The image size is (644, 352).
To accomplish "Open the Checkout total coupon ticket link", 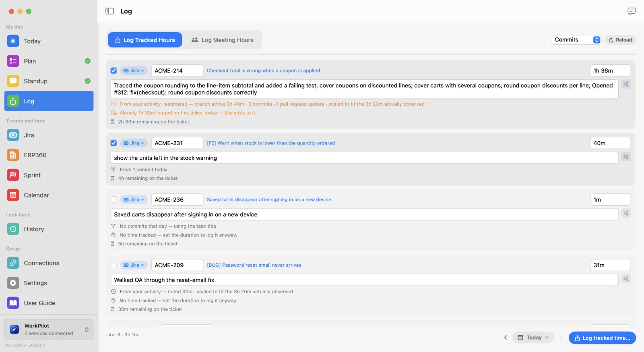I will pos(263,70).
